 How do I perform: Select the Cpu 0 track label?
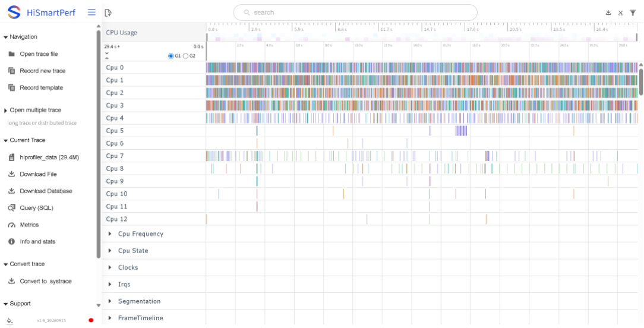115,67
